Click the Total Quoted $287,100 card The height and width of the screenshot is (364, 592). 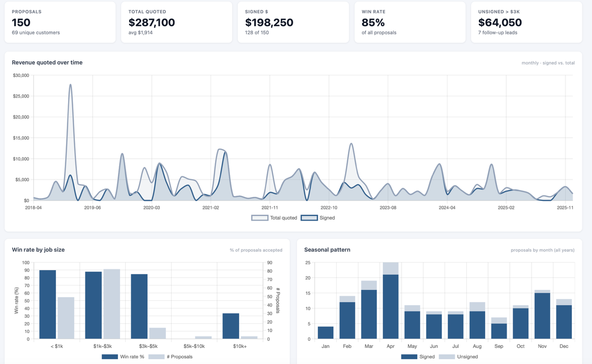click(x=177, y=22)
